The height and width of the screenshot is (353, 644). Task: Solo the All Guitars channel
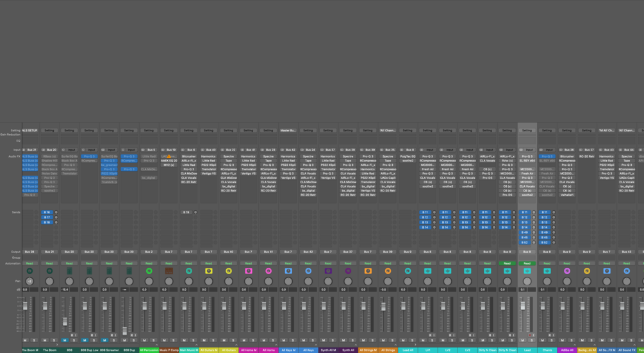coord(233,340)
